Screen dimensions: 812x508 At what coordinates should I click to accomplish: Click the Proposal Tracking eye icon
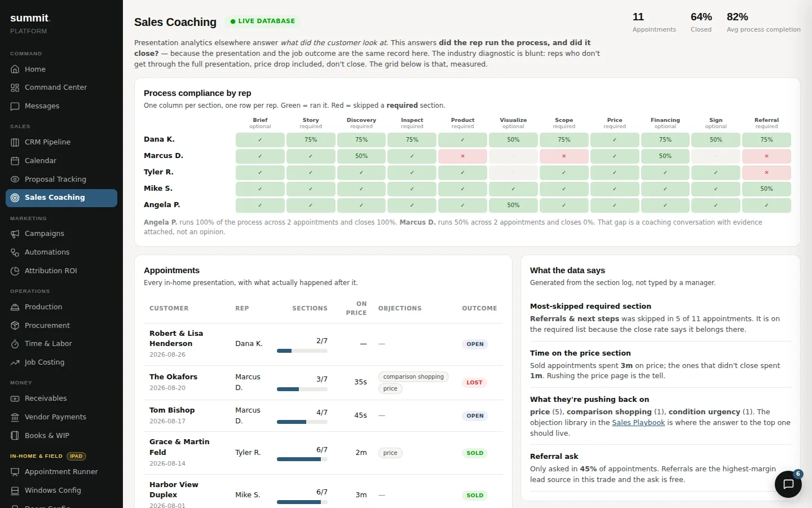pyautogui.click(x=15, y=179)
